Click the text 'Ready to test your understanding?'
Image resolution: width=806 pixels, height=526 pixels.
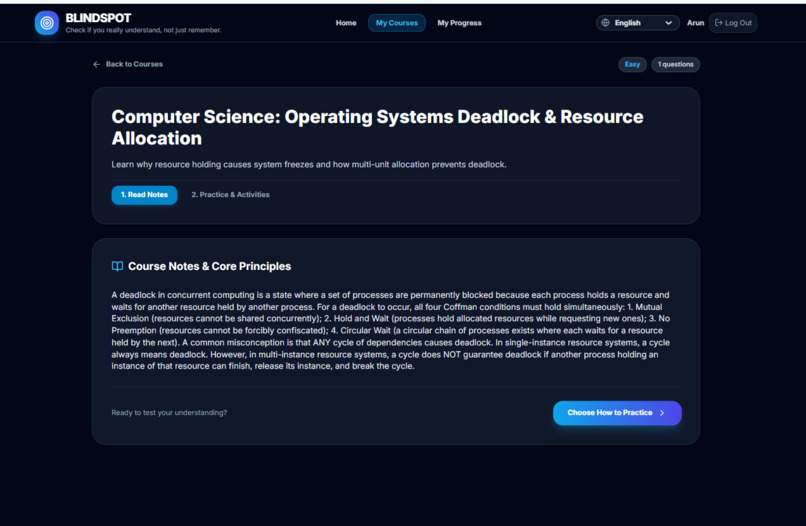click(169, 413)
